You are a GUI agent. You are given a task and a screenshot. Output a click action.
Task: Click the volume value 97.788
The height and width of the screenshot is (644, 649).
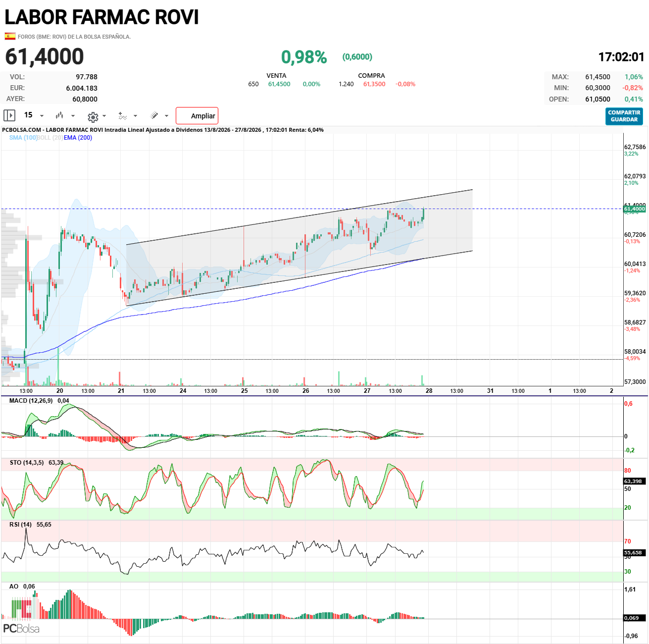coord(87,77)
